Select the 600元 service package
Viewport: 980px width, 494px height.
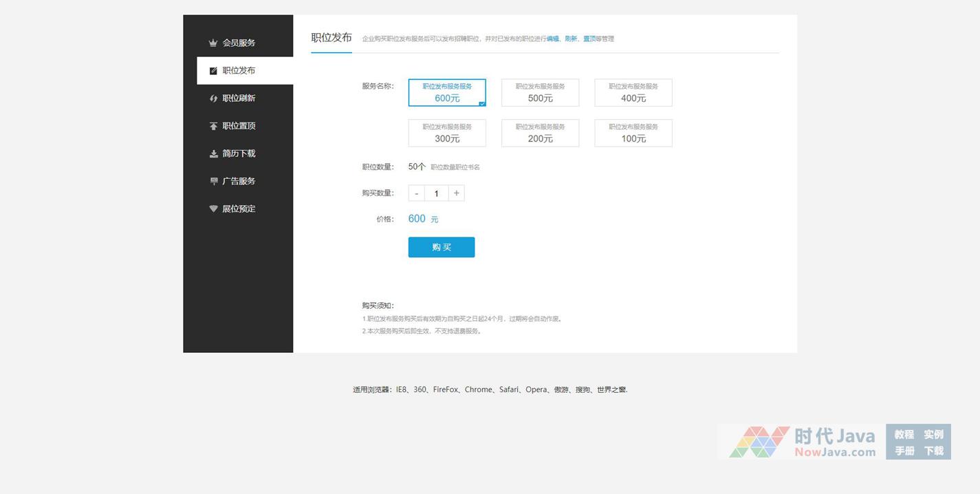pyautogui.click(x=447, y=92)
